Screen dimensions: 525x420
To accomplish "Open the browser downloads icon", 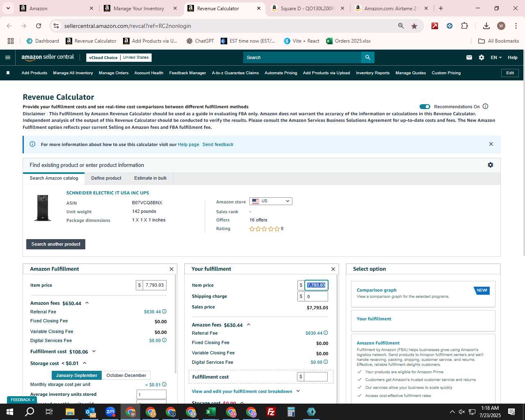I will pyautogui.click(x=486, y=26).
